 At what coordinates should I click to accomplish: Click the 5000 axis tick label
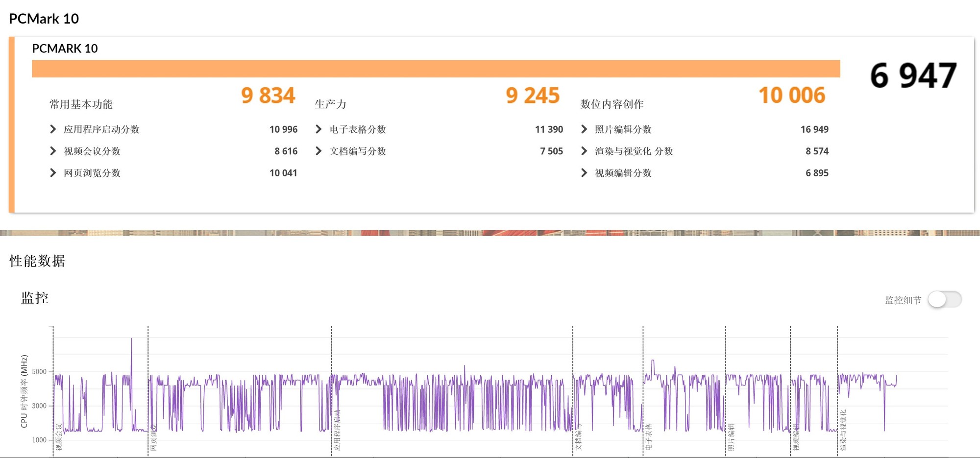(x=39, y=372)
